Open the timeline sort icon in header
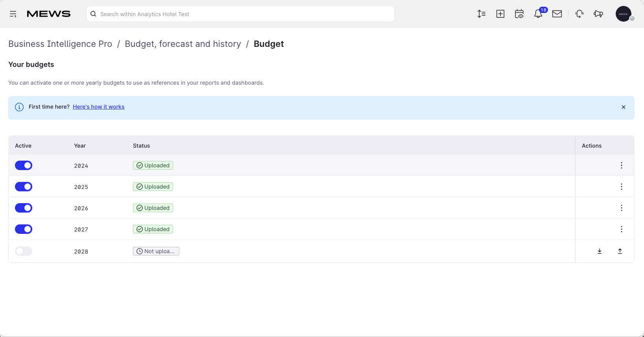Viewport: 644px width, 337px height. click(x=482, y=14)
